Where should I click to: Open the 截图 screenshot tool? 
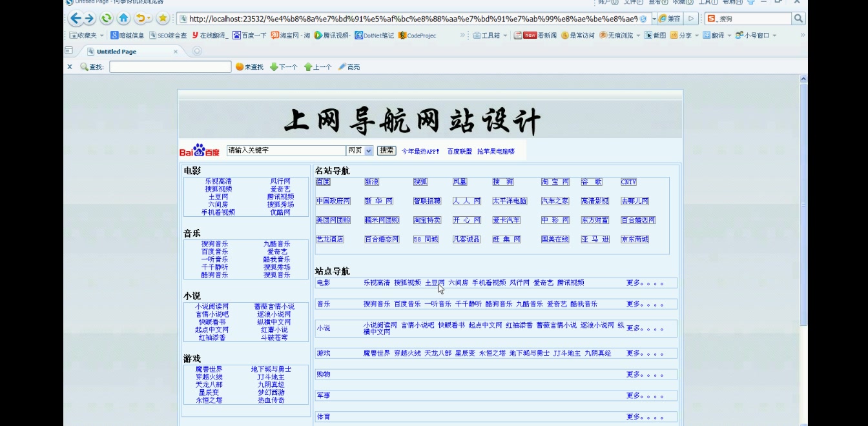pyautogui.click(x=655, y=35)
